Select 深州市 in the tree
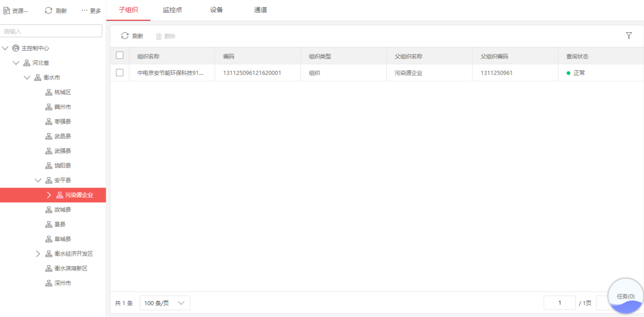Viewport: 644px width, 317px height. coord(62,283)
